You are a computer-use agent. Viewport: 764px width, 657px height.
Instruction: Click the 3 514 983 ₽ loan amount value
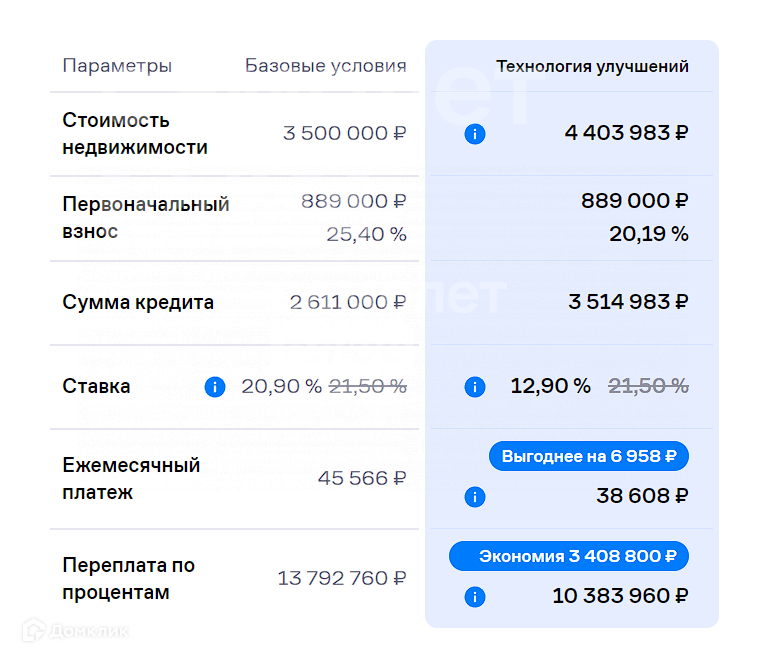[628, 302]
